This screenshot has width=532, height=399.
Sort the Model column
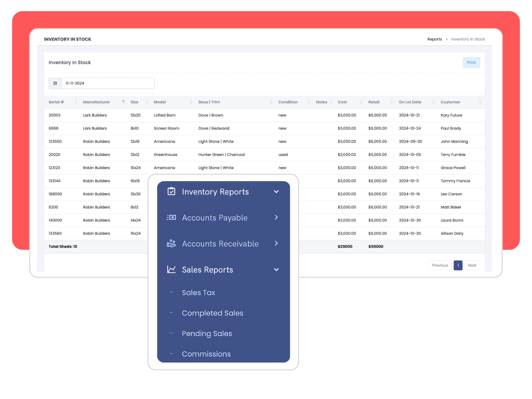[x=191, y=102]
